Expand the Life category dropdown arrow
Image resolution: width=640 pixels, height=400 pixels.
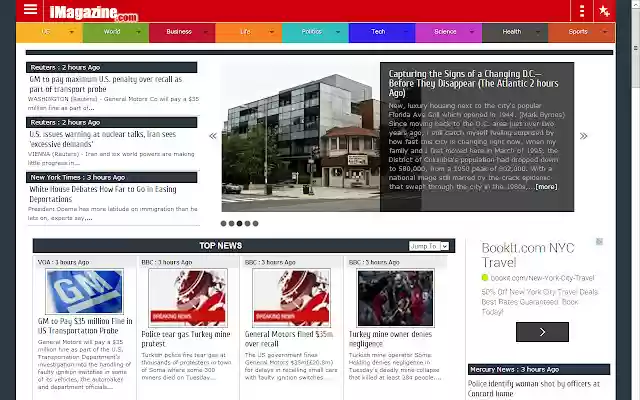tap(271, 32)
